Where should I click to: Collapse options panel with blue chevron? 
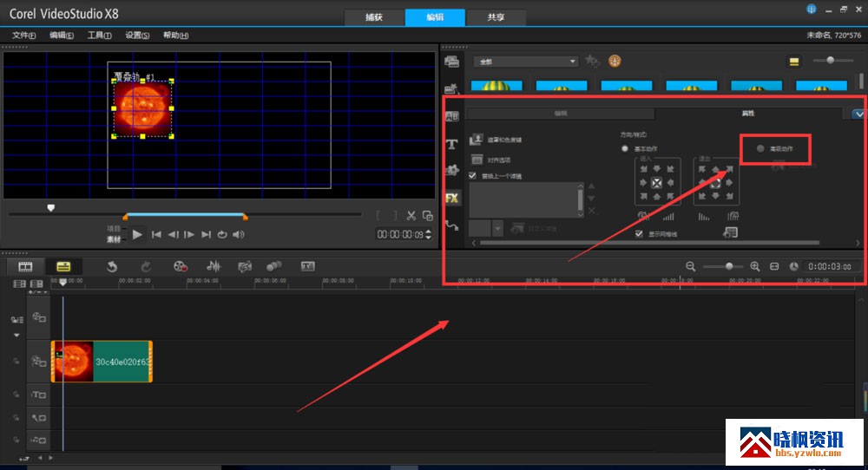click(x=858, y=114)
